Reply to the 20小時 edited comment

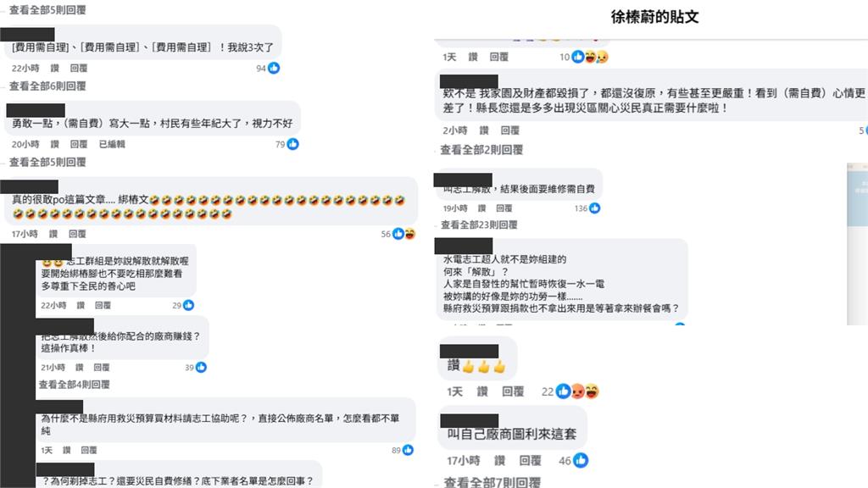tap(79, 144)
